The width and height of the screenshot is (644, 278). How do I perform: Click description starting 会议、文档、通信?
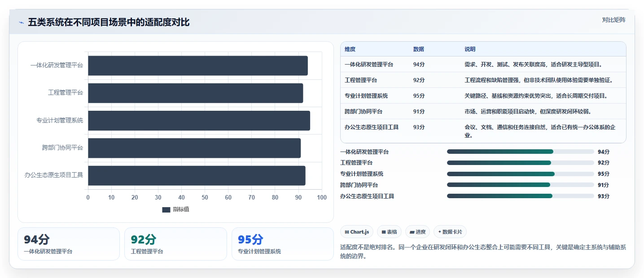(x=540, y=131)
